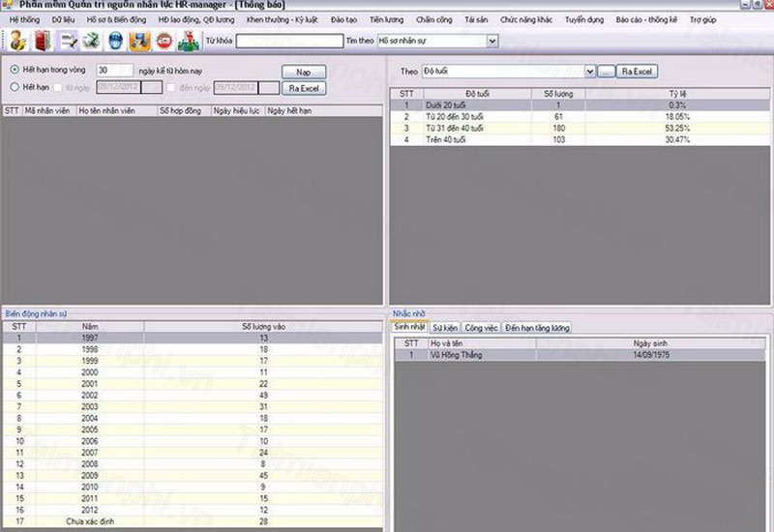Select the 'Hết hạn' radio button
This screenshot has width=774, height=532.
coord(15,87)
